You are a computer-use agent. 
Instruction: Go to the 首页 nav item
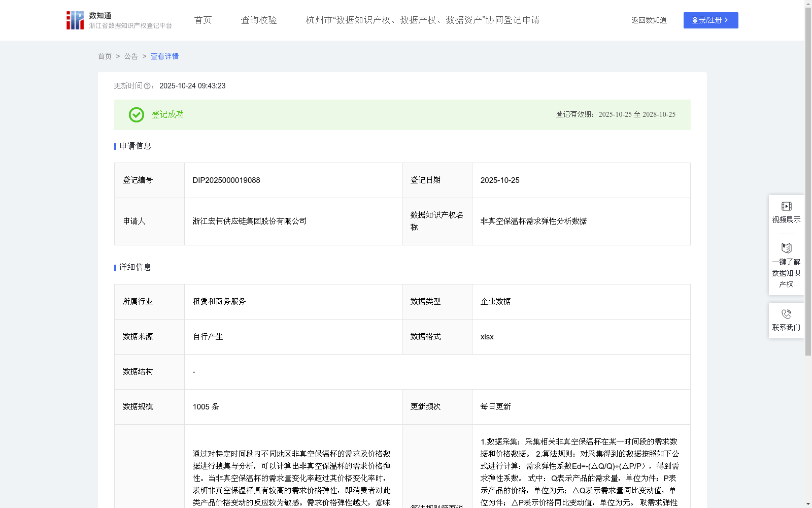(203, 20)
